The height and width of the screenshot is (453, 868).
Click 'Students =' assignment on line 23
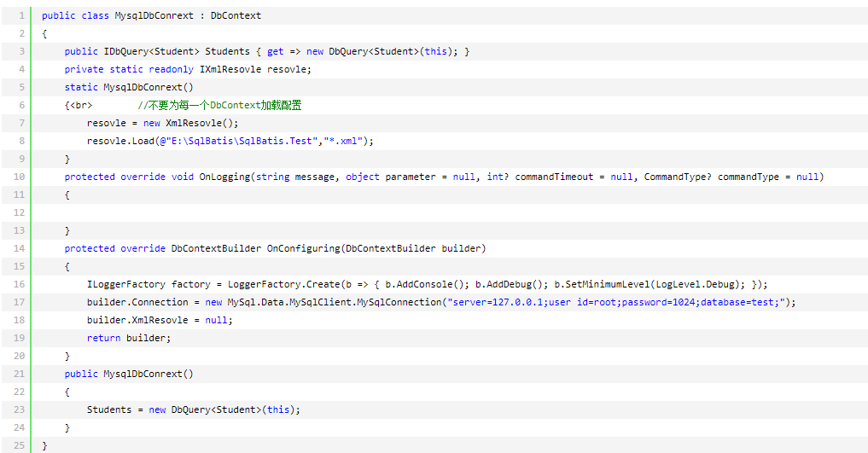(x=114, y=409)
